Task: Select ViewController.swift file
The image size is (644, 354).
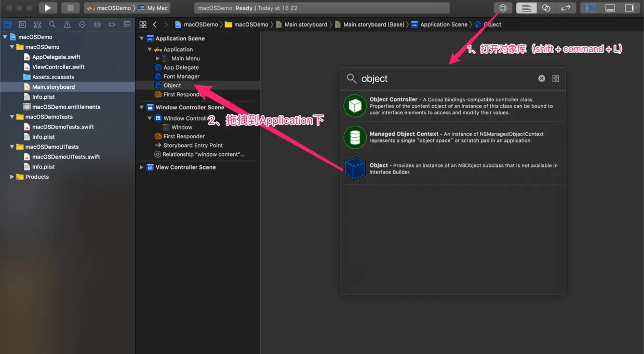Action: pos(58,67)
